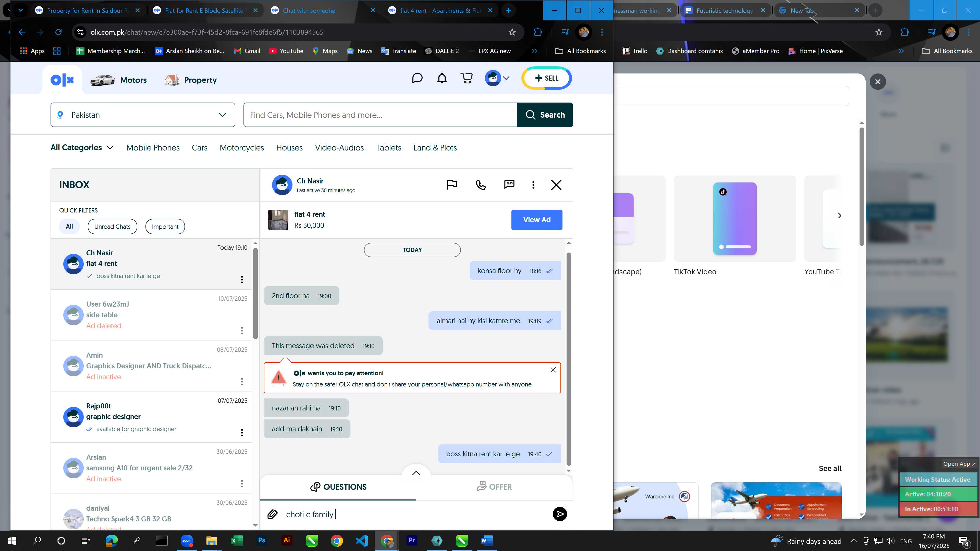Switch to Property for Rent in Saidpur tab
Image resolution: width=980 pixels, height=551 pixels.
coord(88,10)
